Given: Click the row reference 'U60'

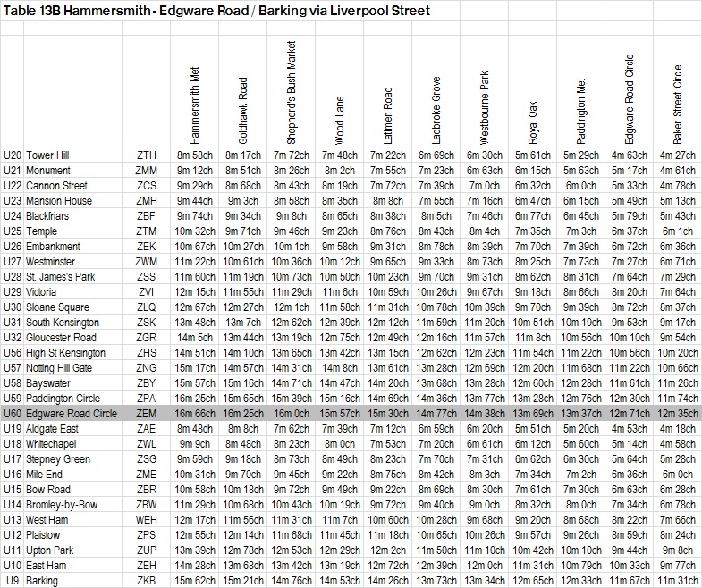Looking at the screenshot, I should (x=13, y=414).
